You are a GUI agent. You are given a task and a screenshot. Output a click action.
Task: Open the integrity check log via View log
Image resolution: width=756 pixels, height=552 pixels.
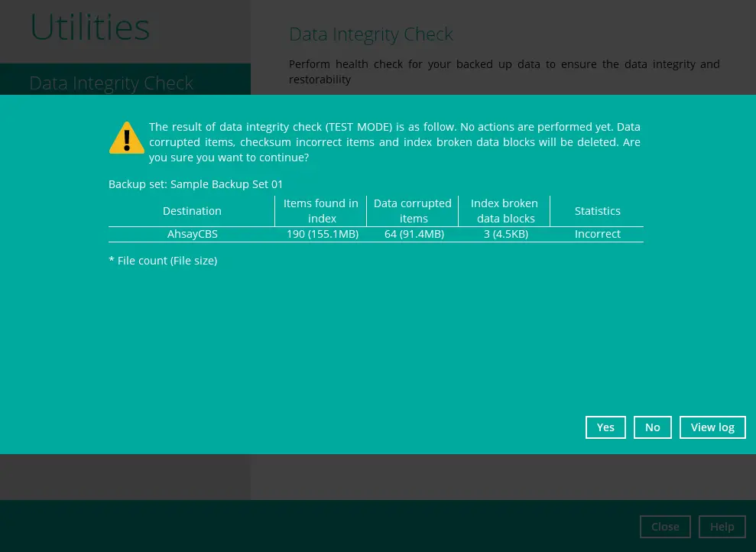(x=712, y=427)
